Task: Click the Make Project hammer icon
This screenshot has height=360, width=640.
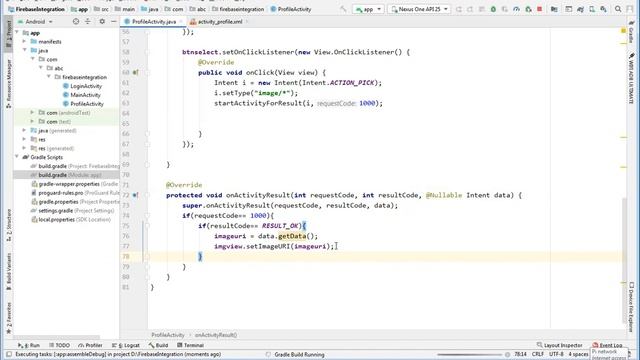Action: pos(343,9)
